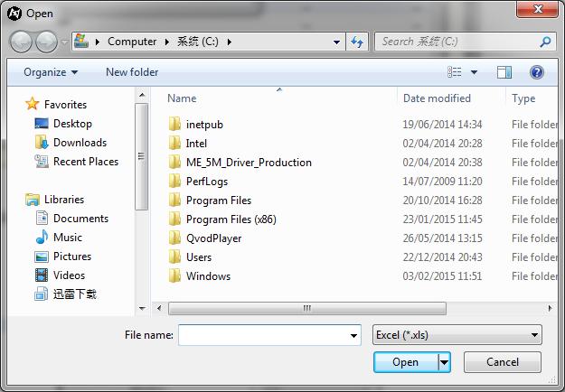Click the date 14/07/2009 11:20
This screenshot has width=565, height=392.
442,182
